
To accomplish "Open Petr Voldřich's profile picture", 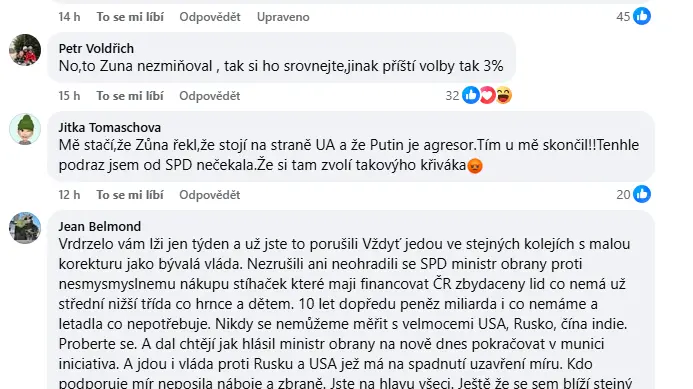I will pyautogui.click(x=25, y=50).
